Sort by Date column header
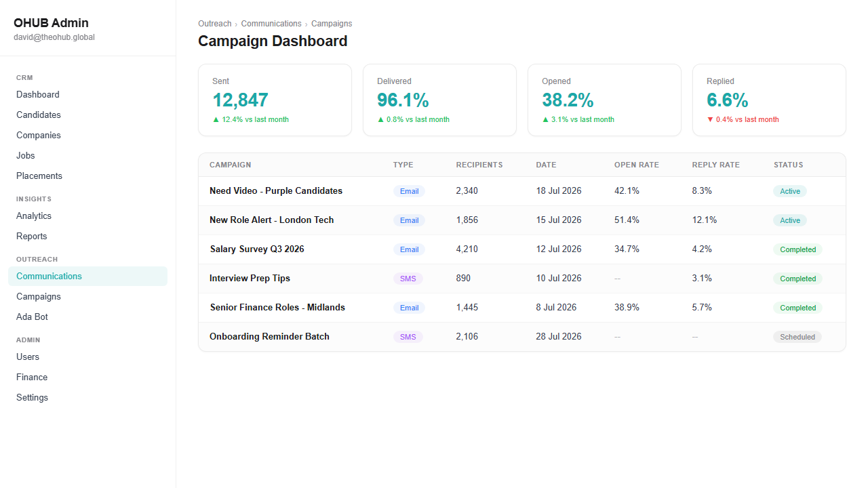Screen dimensions: 868x488 click(x=546, y=165)
